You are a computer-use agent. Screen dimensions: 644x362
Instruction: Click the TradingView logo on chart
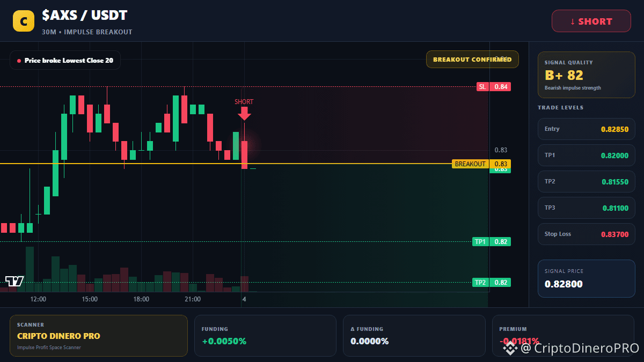14,281
